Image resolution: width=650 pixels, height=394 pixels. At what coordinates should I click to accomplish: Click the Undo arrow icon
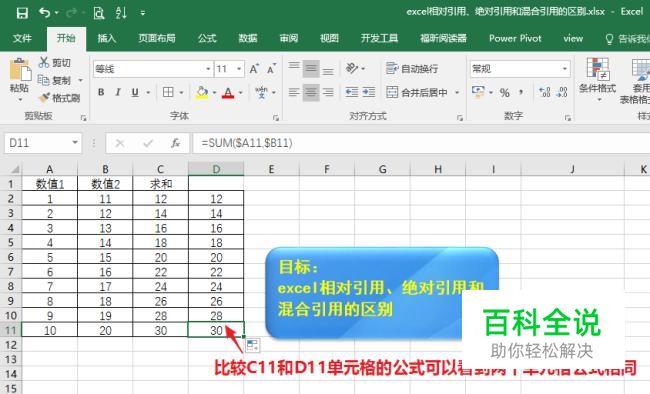coord(45,13)
